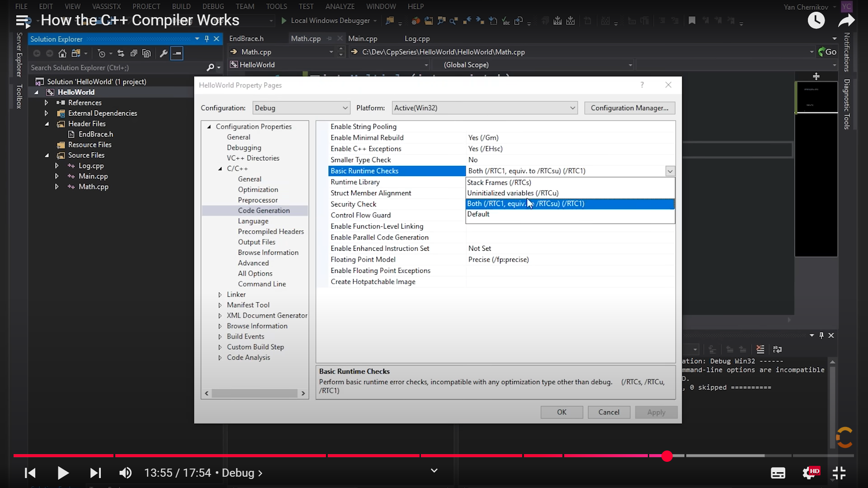Toggle subtitles with the captions icon
This screenshot has height=488, width=868.
click(778, 473)
